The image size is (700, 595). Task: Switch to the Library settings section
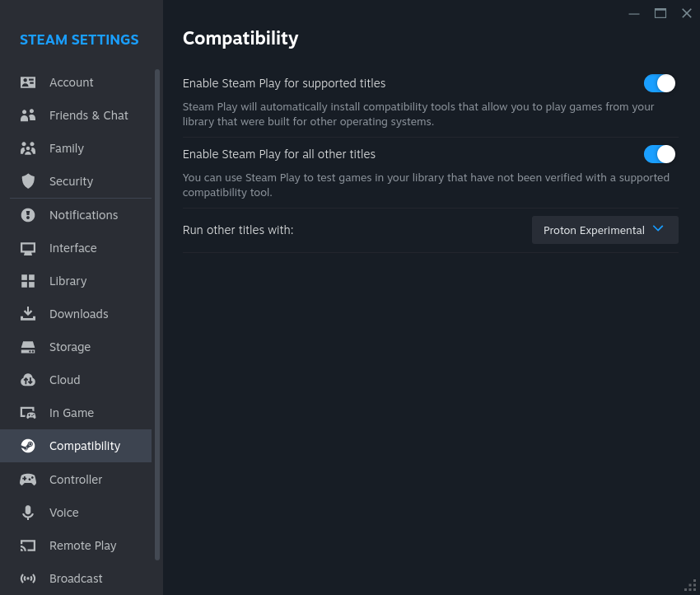(x=68, y=281)
